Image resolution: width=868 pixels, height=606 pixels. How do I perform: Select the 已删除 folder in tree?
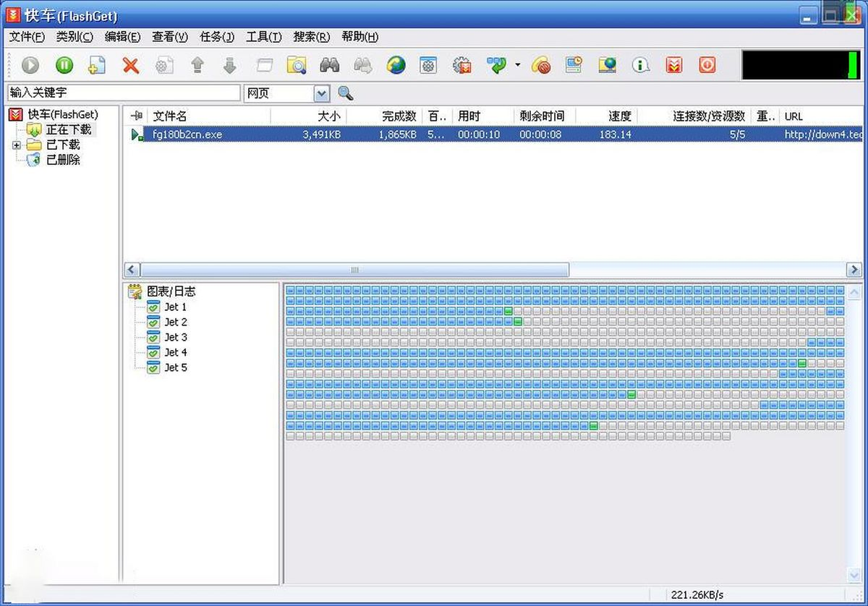coord(63,161)
